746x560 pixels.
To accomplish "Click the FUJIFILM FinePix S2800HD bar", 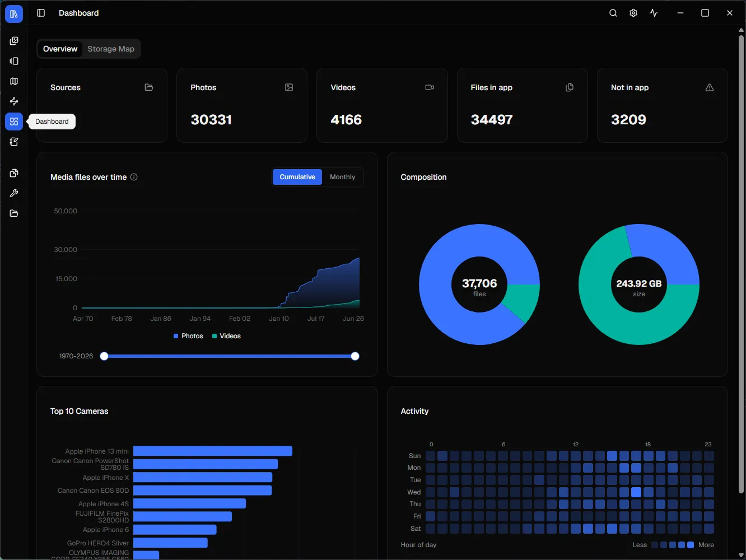I will (x=183, y=516).
